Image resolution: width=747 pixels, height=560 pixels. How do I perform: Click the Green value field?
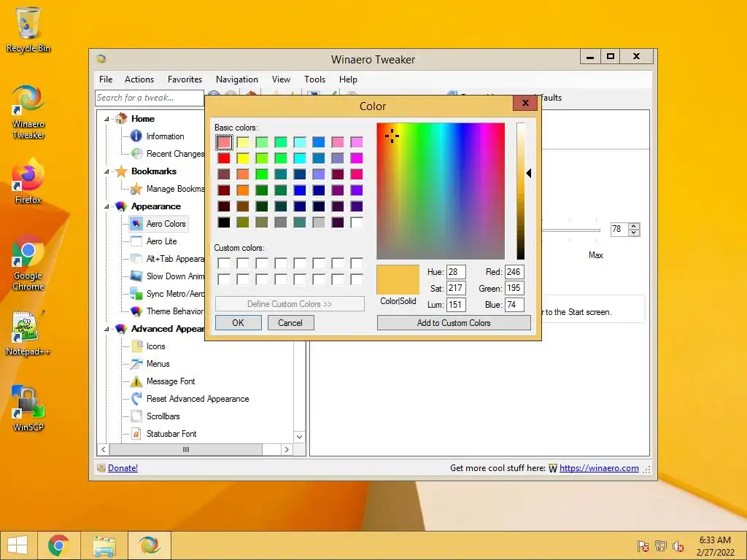pos(514,288)
